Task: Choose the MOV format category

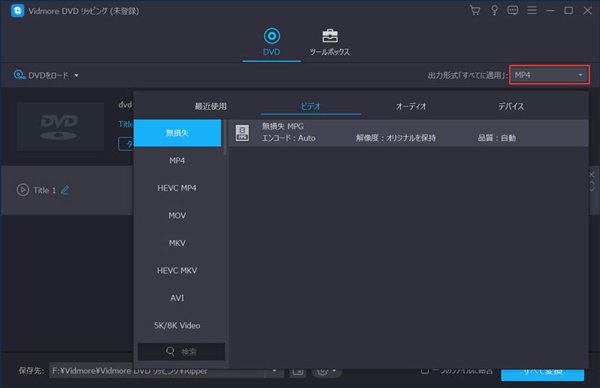Action: point(177,215)
